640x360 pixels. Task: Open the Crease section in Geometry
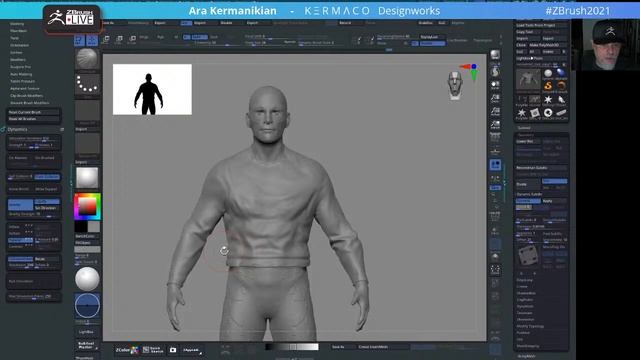click(x=522, y=287)
